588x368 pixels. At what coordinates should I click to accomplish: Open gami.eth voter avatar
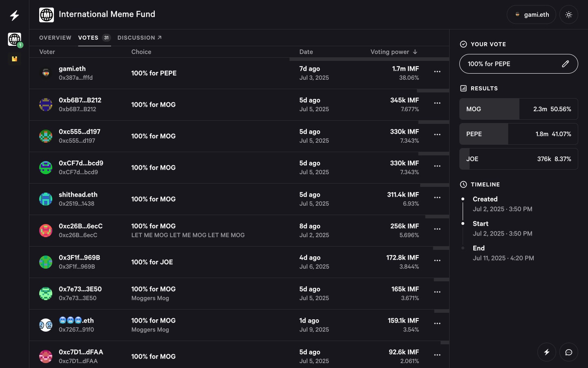point(46,73)
